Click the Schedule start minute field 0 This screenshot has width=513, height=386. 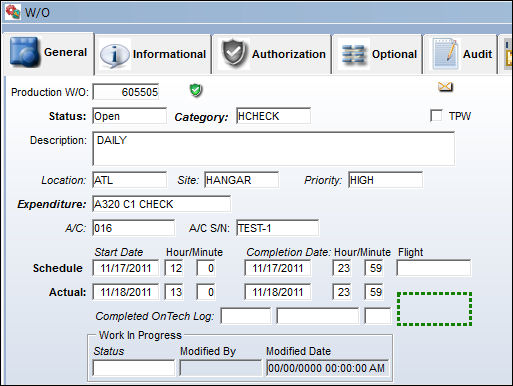point(206,268)
